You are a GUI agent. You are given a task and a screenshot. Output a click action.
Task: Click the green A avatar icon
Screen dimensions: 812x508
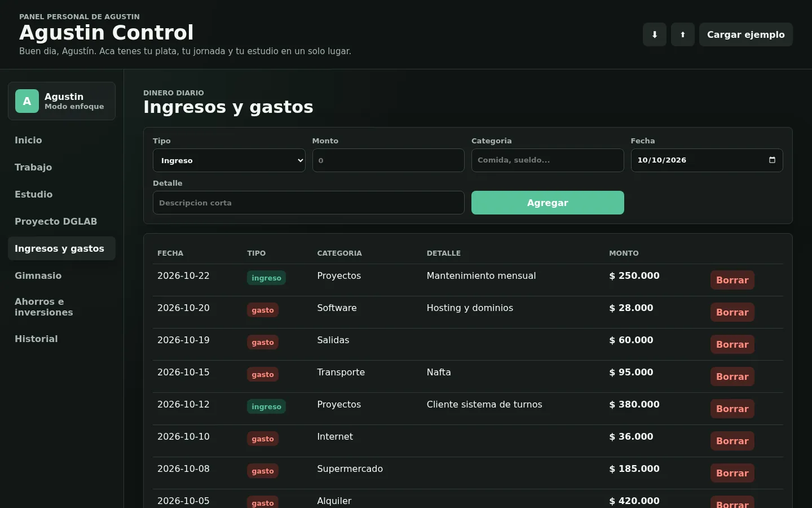(x=27, y=101)
